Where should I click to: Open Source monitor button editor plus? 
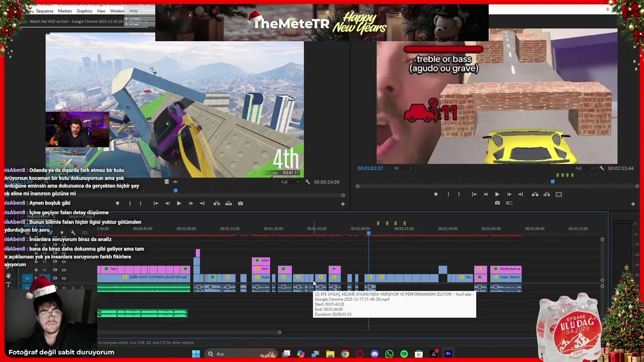tap(343, 204)
